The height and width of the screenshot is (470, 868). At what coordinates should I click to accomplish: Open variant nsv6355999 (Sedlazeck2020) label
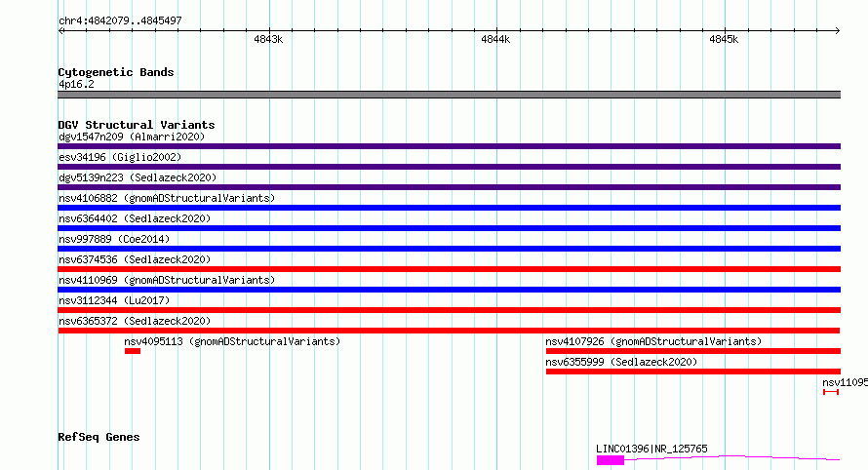click(x=621, y=362)
